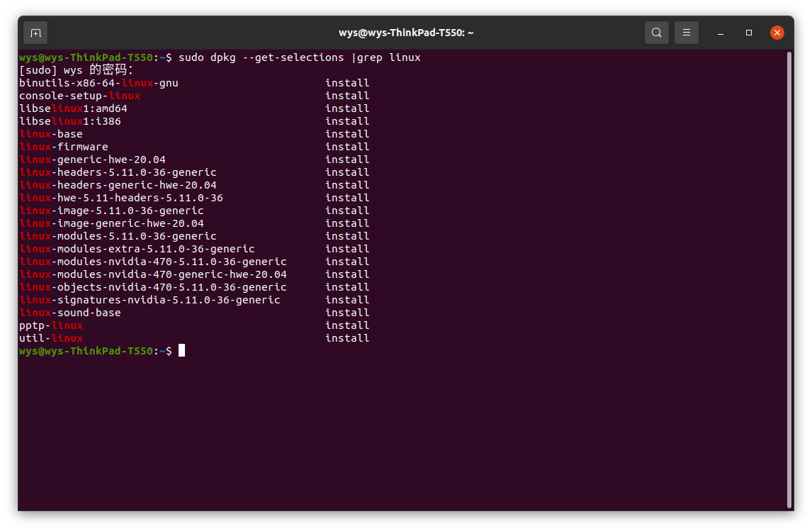812x531 pixels.
Task: Click linux-hwe-5.11-headers-5.11.0-36 entry
Action: point(120,198)
